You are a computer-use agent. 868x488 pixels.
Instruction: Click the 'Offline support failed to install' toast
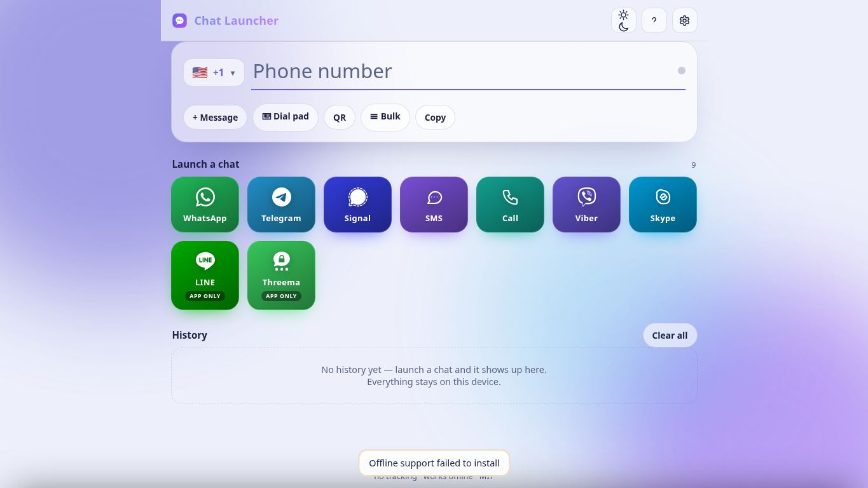[x=434, y=463]
